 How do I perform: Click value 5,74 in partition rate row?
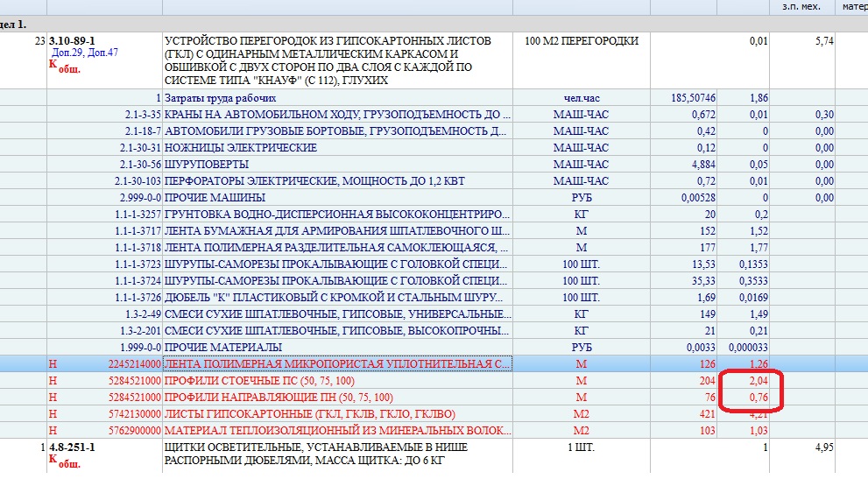click(x=823, y=41)
